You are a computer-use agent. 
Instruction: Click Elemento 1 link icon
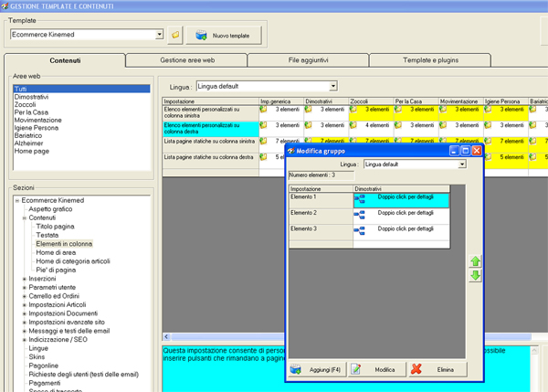click(360, 199)
